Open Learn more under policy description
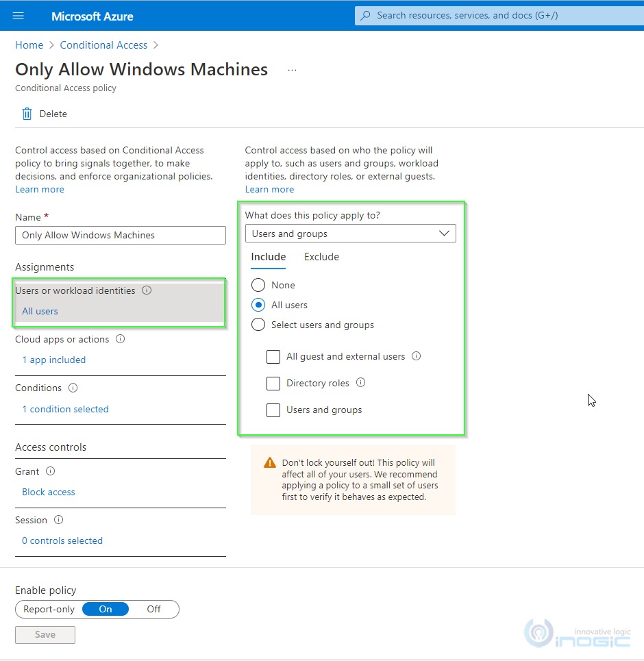 [40, 189]
